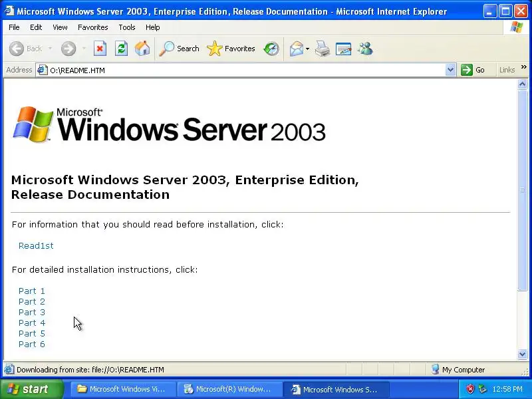This screenshot has height=399, width=532.
Task: Open the Part 1 installation link
Action: pos(31,291)
